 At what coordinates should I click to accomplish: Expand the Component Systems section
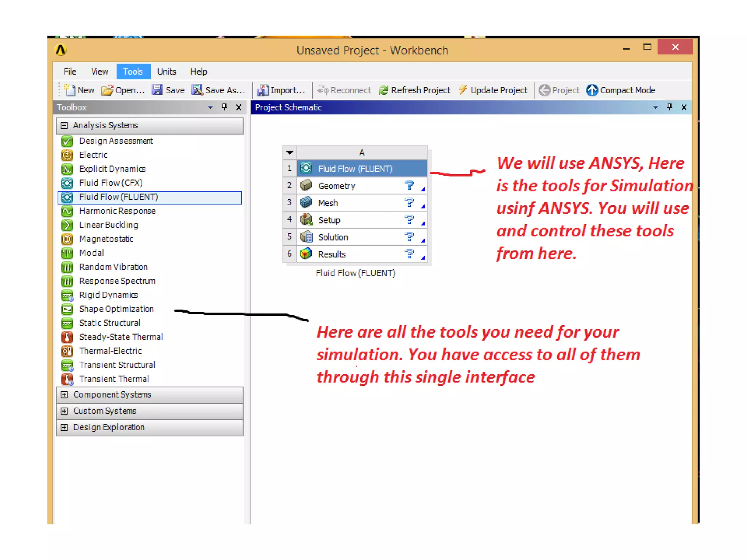point(64,394)
